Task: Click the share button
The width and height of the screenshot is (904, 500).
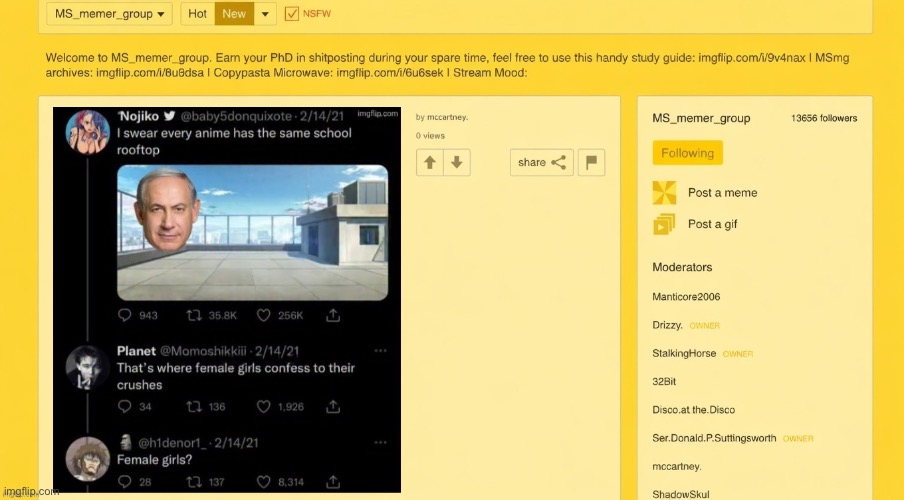Action: [541, 162]
